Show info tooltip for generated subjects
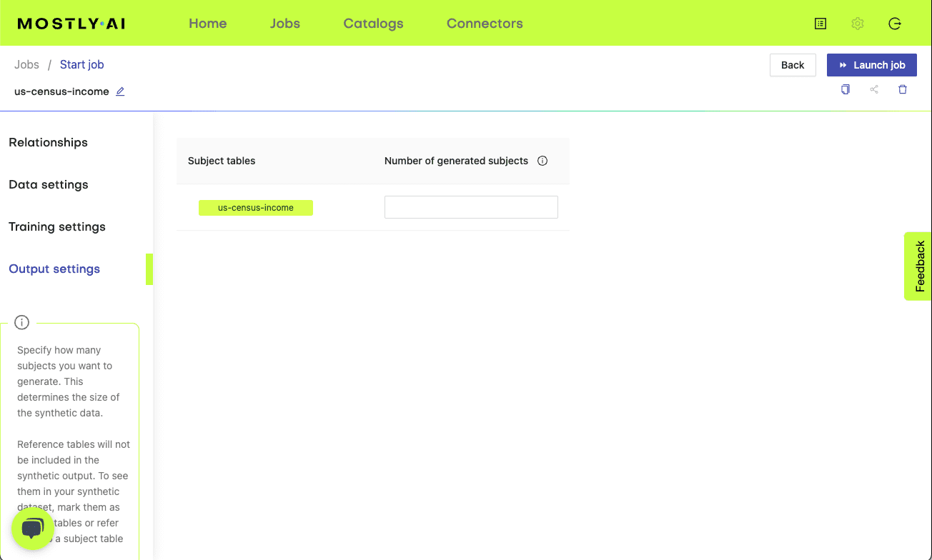Image resolution: width=932 pixels, height=560 pixels. pyautogui.click(x=542, y=161)
